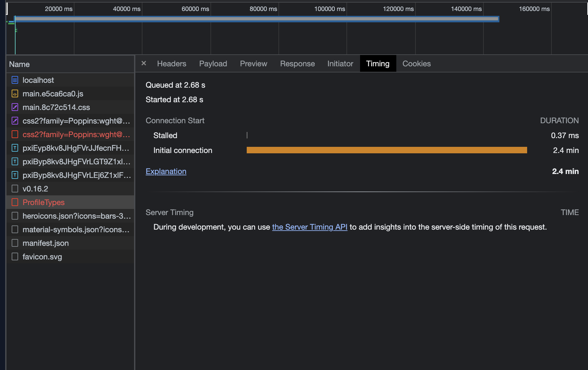Click the red icon beside ProfileTypes
This screenshot has height=370, width=588.
point(15,202)
